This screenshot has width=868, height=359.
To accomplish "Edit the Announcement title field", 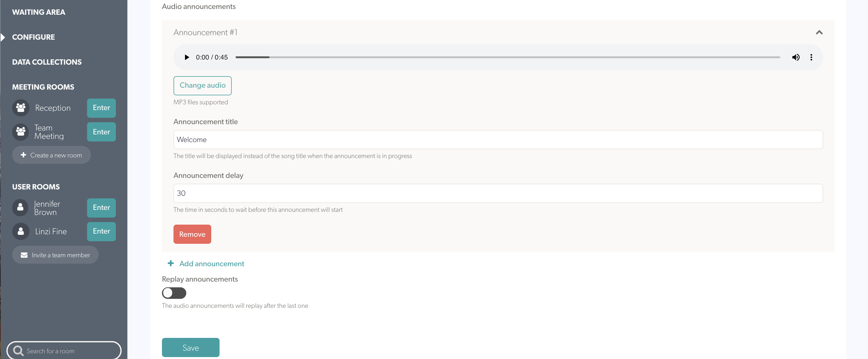I will point(498,140).
